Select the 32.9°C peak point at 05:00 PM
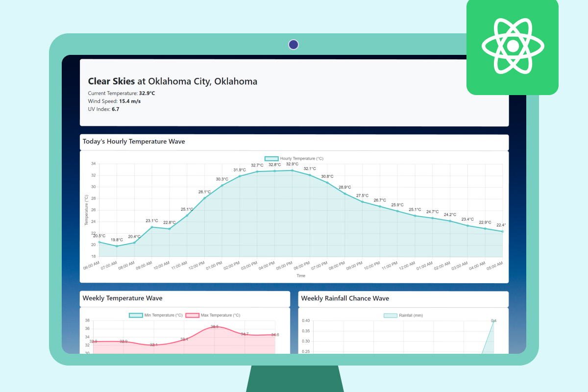 click(292, 170)
